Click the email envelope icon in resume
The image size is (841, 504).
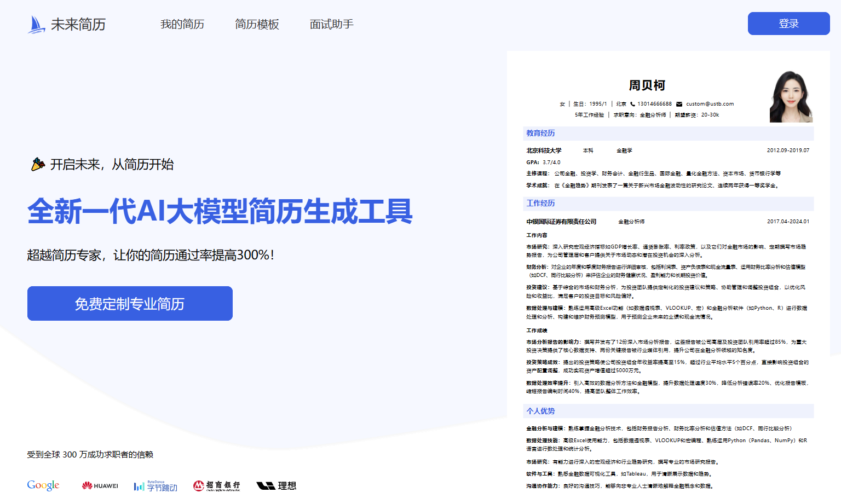click(679, 104)
